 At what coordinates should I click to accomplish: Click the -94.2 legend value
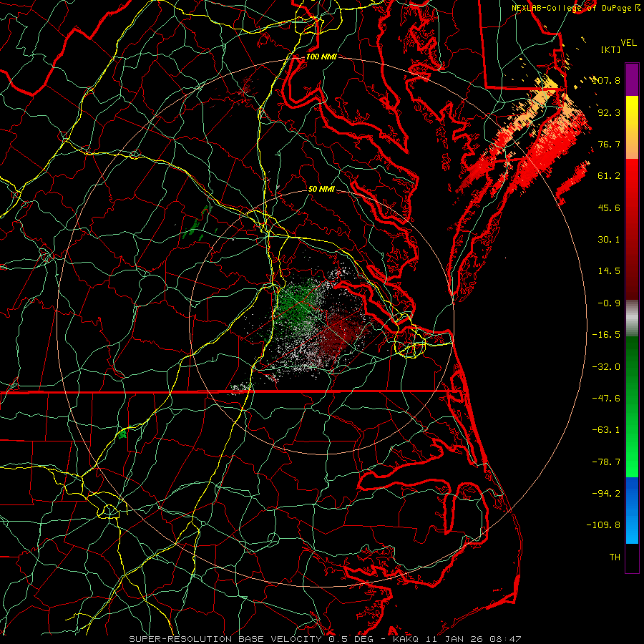point(607,494)
